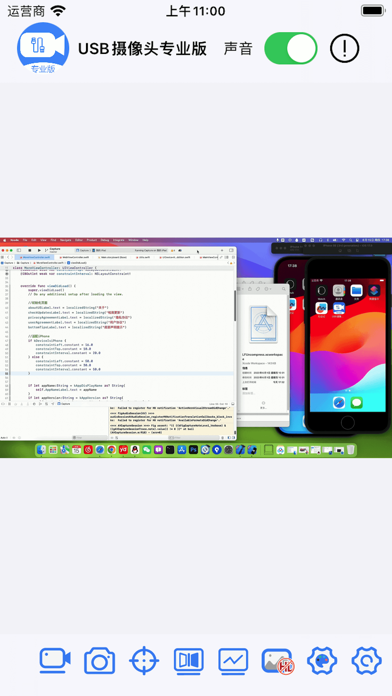Image resolution: width=392 pixels, height=696 pixels.
Task: Open the exclamation mark info icon
Action: pyautogui.click(x=344, y=48)
